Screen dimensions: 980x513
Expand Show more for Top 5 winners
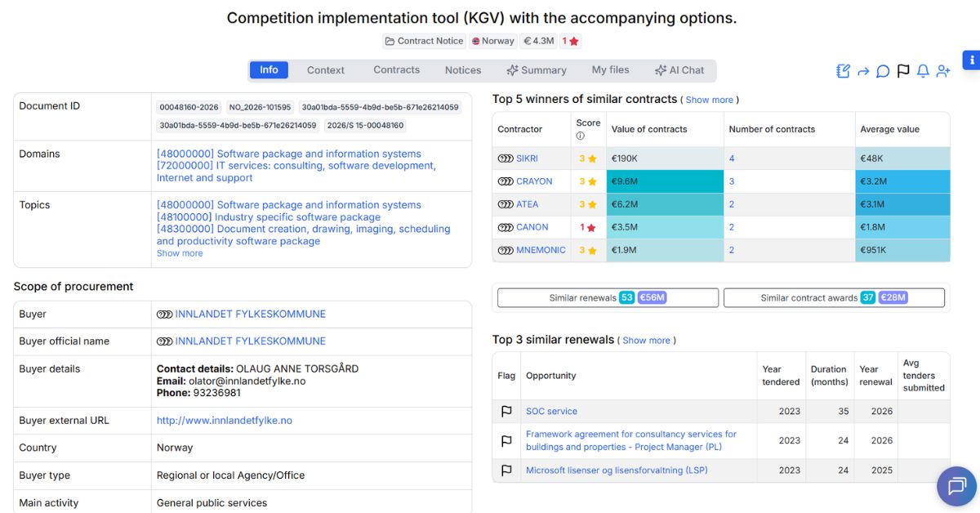click(x=707, y=100)
